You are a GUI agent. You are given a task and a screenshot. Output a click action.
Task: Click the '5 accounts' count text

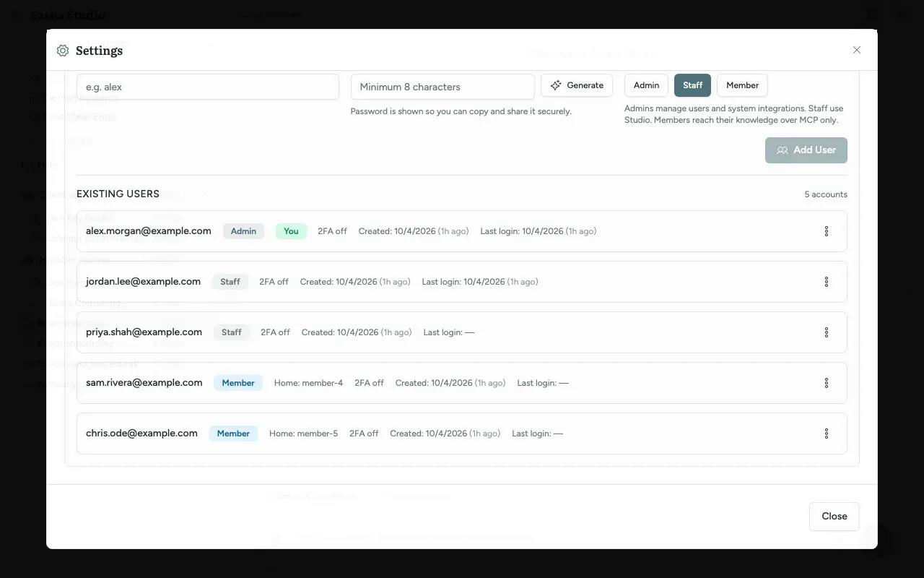826,194
